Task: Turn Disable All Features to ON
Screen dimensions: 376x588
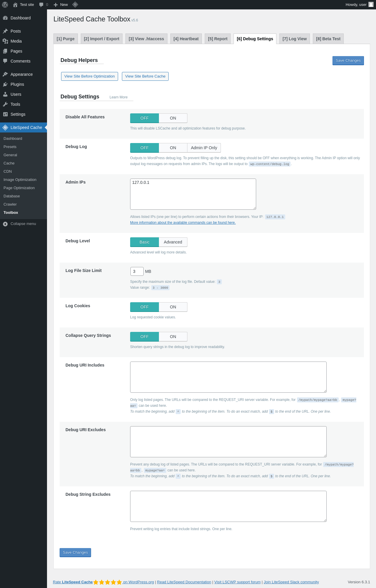Action: 173,118
